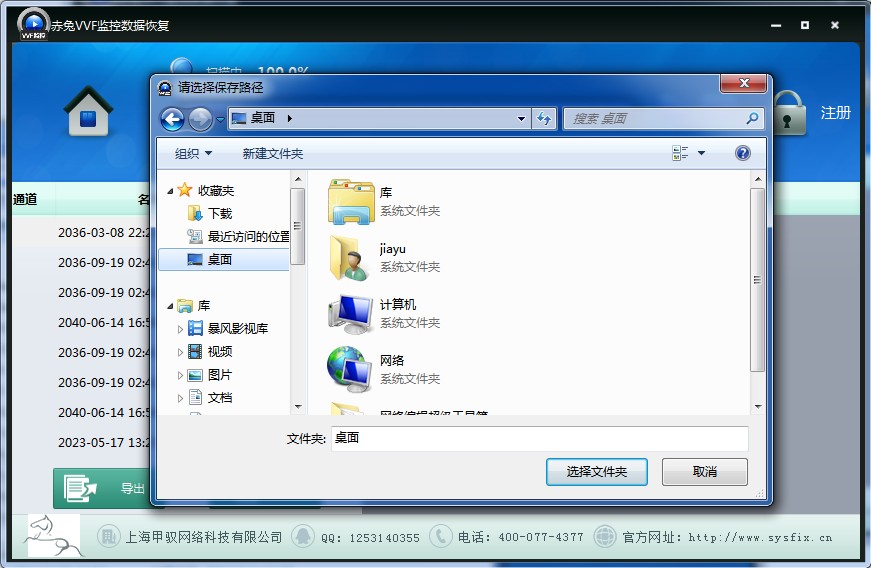Open the address bar path dropdown
This screenshot has width=871, height=568.
[x=521, y=119]
